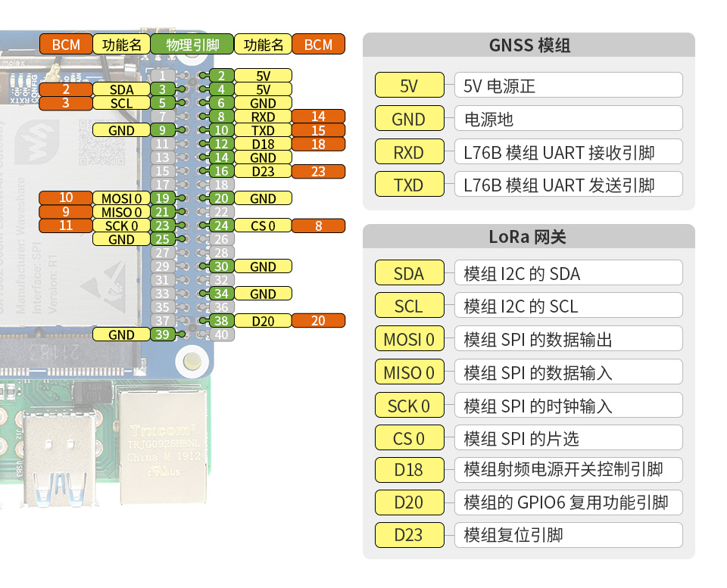The width and height of the screenshot is (727, 588).
Task: Click the L76B 模组 UART 接收引脚 description
Action: [x=568, y=151]
